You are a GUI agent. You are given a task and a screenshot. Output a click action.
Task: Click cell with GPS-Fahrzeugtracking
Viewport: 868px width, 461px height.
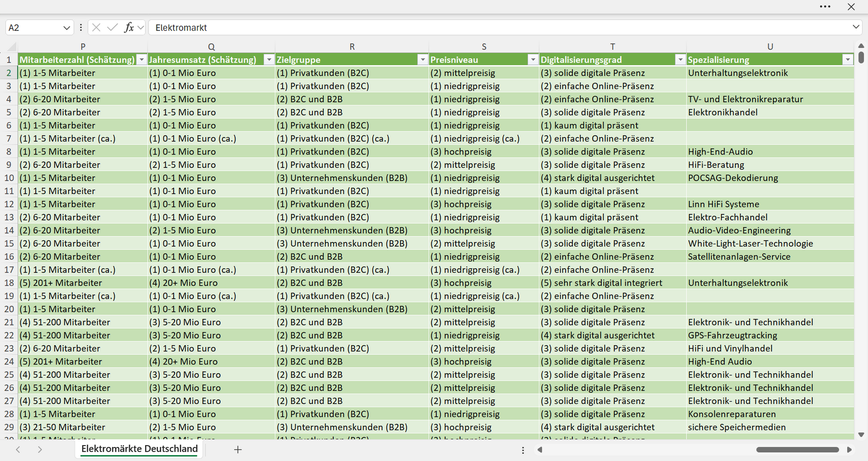click(x=770, y=335)
